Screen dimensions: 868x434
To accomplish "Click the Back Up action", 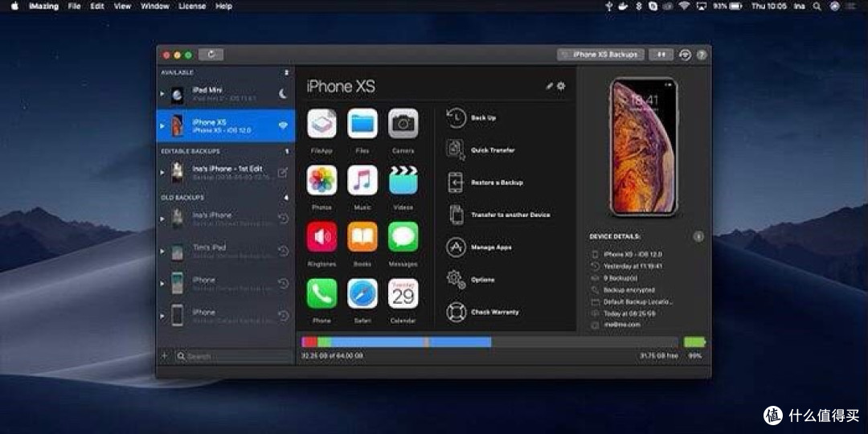I will coord(472,118).
